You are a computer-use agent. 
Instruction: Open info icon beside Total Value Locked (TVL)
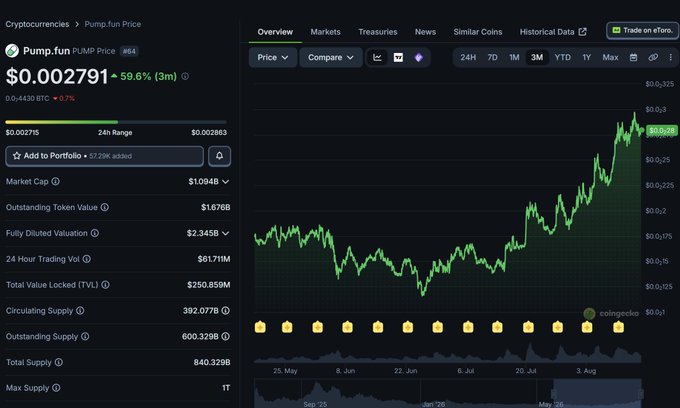105,284
